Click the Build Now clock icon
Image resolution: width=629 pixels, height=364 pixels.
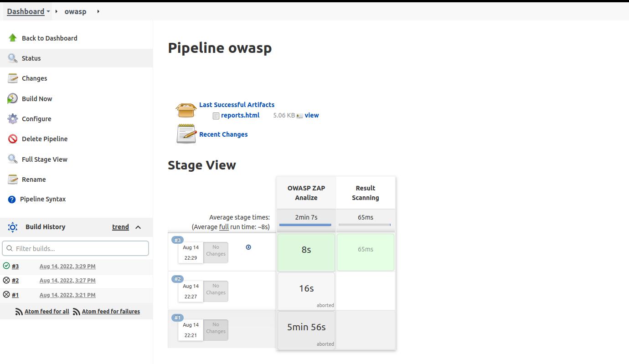coord(12,98)
